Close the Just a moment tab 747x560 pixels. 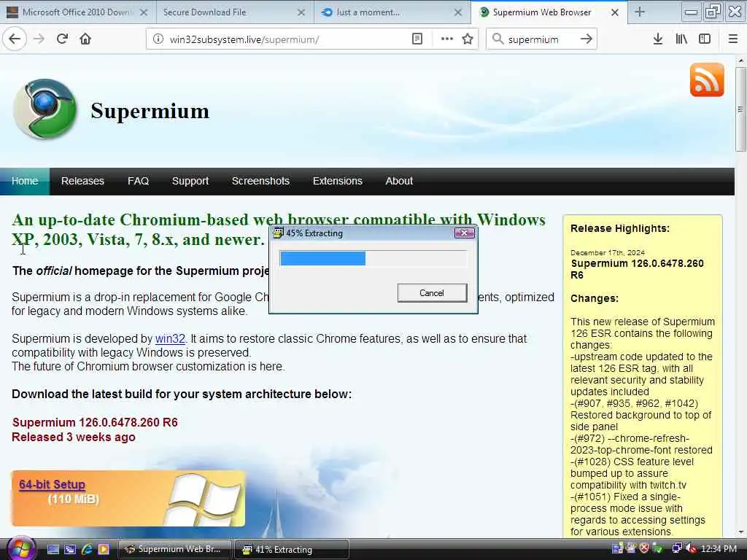[458, 13]
